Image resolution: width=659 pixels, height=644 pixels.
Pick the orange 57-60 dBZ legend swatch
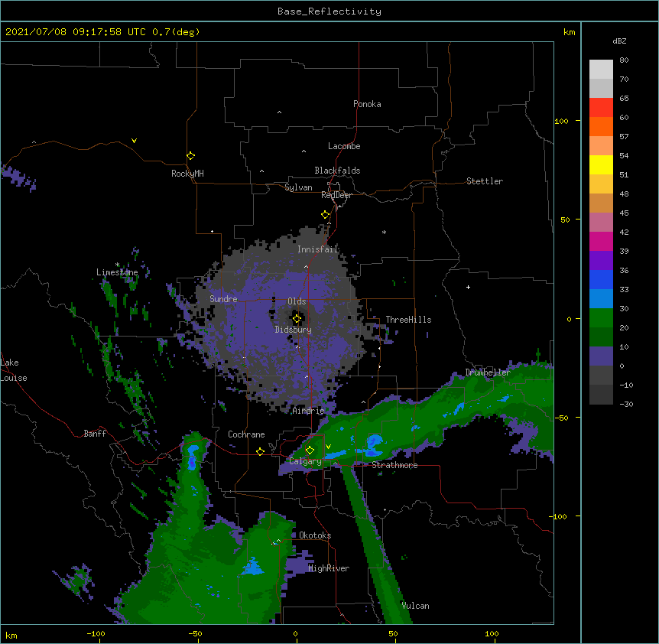(x=601, y=126)
